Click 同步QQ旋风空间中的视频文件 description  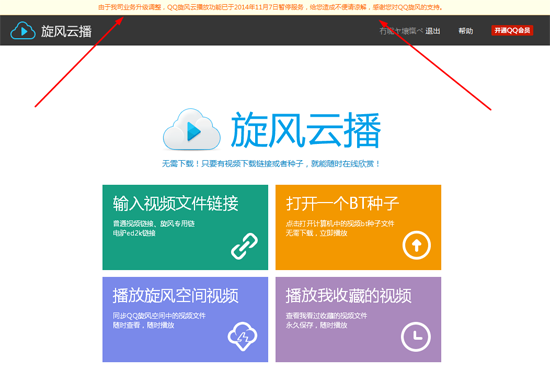(159, 316)
